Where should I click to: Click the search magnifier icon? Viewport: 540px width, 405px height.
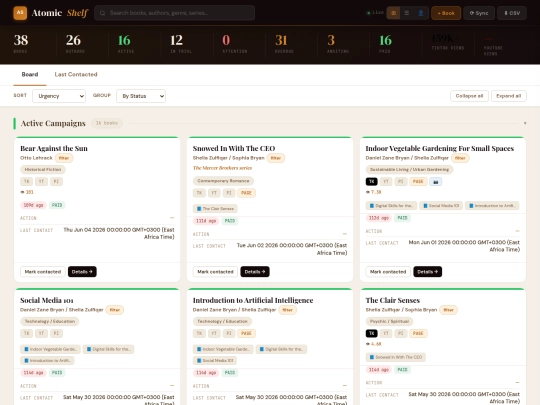pos(102,13)
